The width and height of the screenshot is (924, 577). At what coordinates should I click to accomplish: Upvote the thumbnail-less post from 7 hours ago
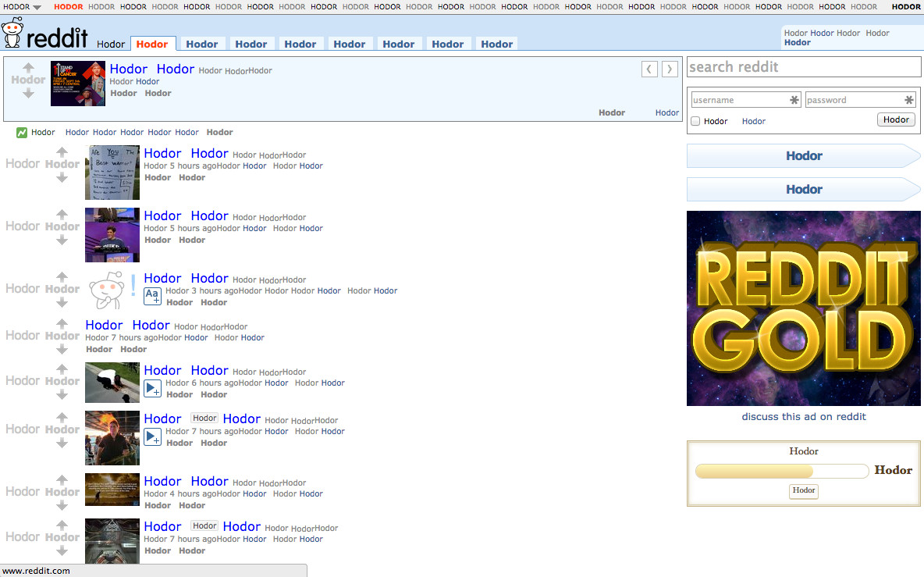click(62, 323)
